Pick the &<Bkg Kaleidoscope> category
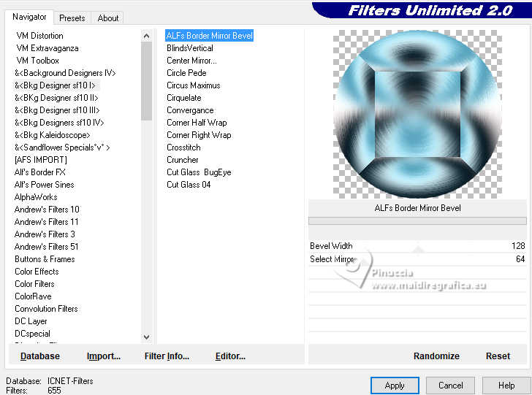 53,135
